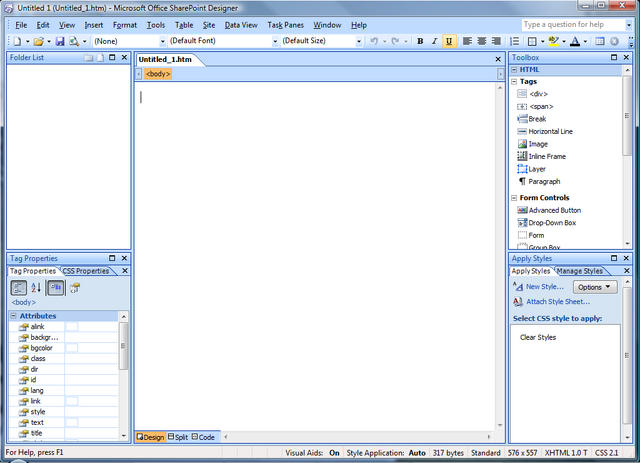Insert Image from Toolbox
Image resolution: width=640 pixels, height=463 pixels.
click(x=533, y=144)
